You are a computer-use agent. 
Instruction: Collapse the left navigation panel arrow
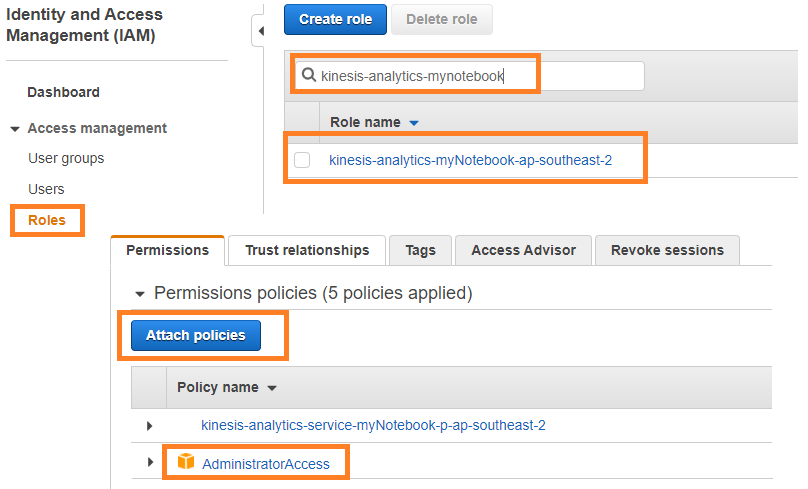[x=261, y=31]
